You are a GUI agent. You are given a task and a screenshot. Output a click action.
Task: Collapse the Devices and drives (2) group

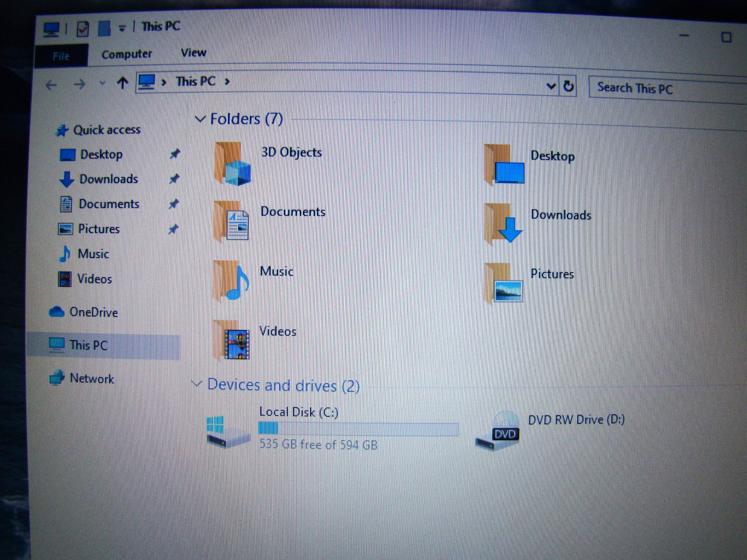pyautogui.click(x=197, y=384)
